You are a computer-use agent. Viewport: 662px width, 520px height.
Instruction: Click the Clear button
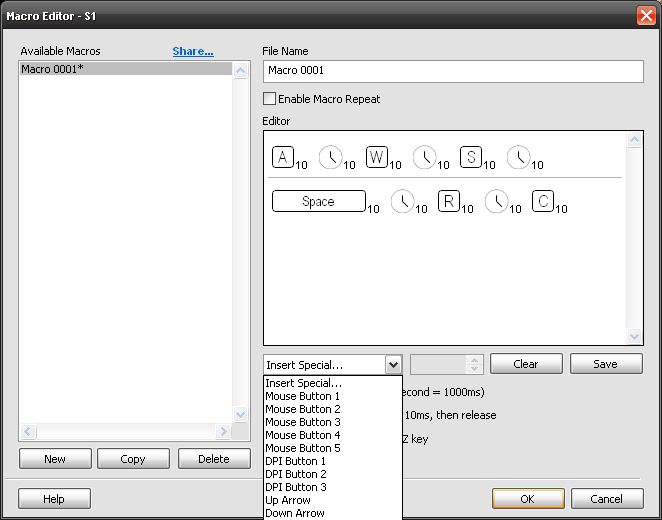(x=526, y=364)
